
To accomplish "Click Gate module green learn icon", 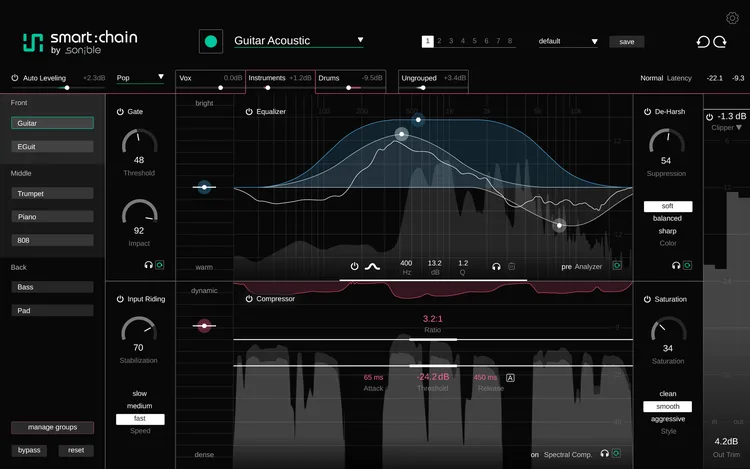I will pyautogui.click(x=160, y=265).
